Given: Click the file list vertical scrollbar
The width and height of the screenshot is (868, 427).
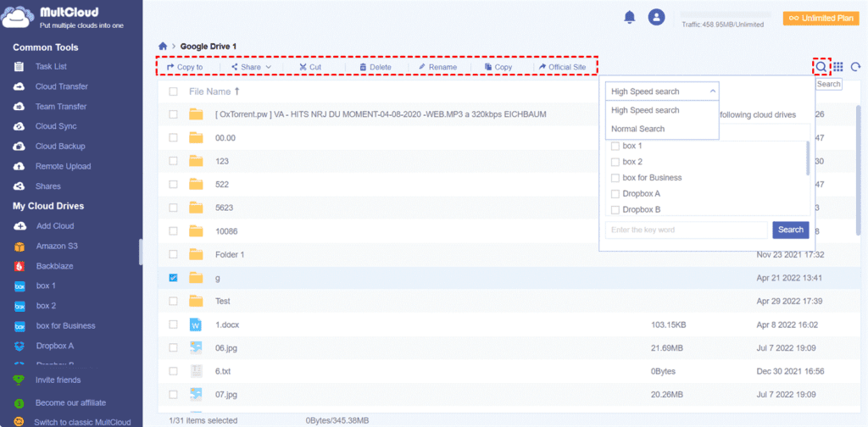Looking at the screenshot, I should point(859,169).
